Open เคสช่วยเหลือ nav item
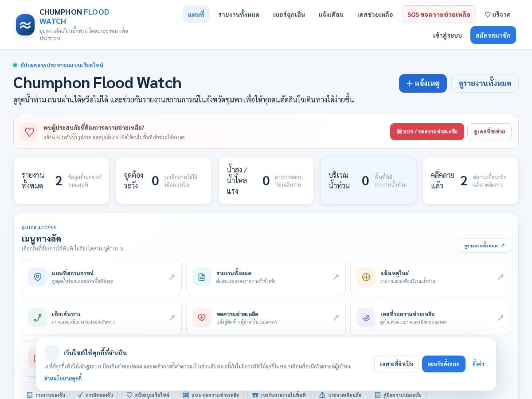The image size is (532, 399). (375, 14)
